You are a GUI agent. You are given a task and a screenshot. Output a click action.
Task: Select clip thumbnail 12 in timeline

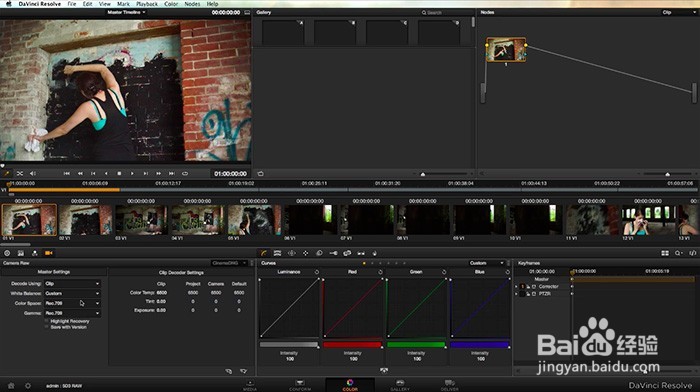tap(648, 220)
